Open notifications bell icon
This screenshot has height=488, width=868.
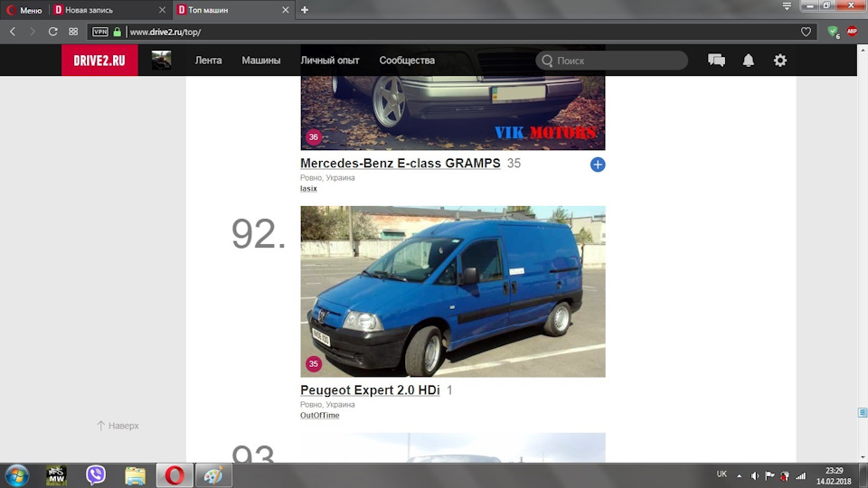click(x=749, y=61)
